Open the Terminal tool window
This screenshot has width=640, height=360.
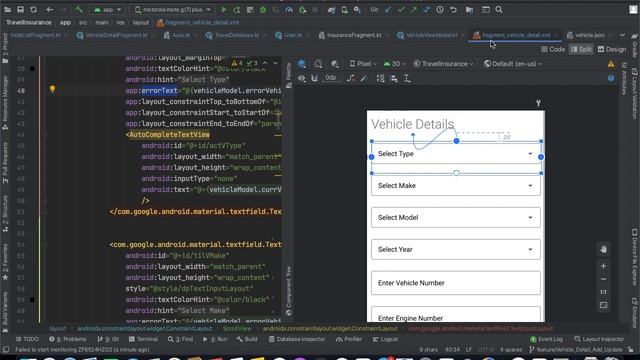143,339
